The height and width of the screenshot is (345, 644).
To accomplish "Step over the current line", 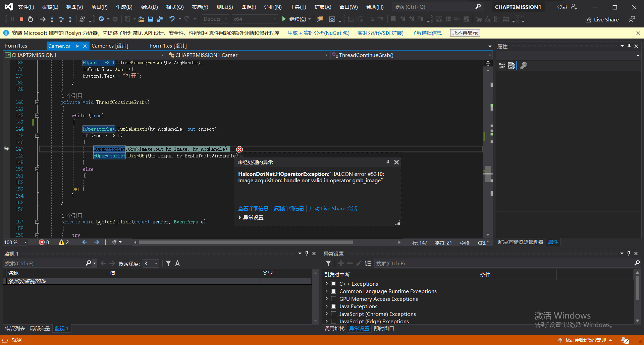I will [x=61, y=19].
